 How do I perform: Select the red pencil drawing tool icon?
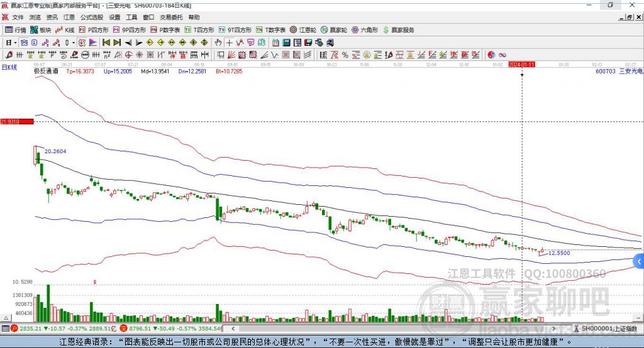click(9, 55)
